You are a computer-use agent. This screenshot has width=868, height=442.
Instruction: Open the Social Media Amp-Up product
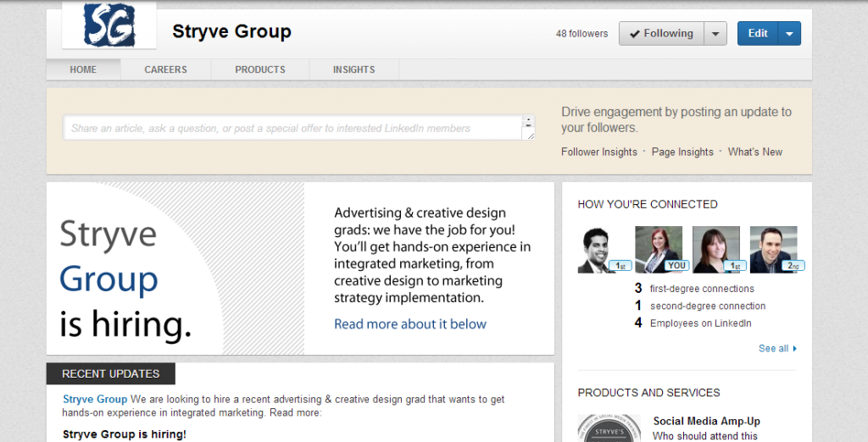point(706,422)
